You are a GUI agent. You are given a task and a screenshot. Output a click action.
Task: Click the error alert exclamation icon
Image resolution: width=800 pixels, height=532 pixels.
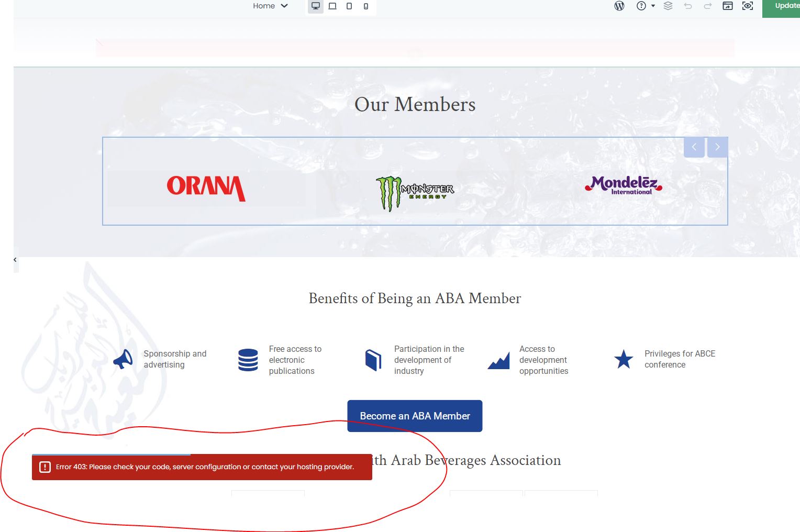click(x=45, y=467)
